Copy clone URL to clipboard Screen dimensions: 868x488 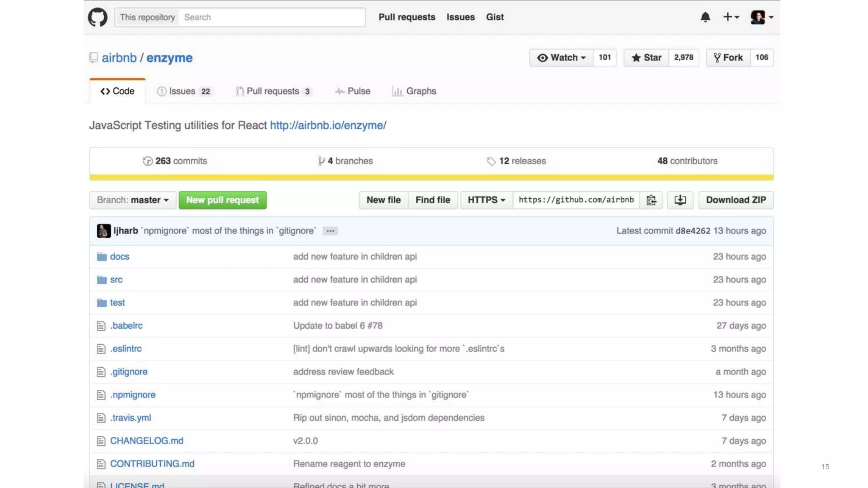pos(651,200)
